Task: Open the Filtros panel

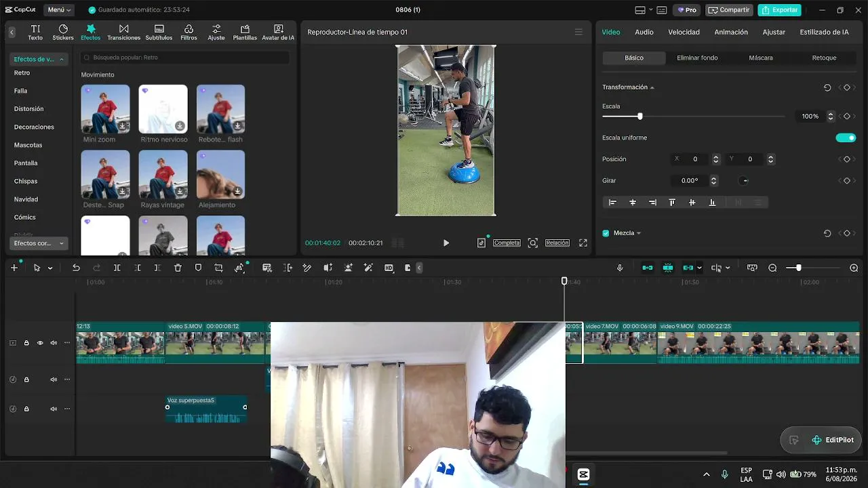Action: pos(189,32)
